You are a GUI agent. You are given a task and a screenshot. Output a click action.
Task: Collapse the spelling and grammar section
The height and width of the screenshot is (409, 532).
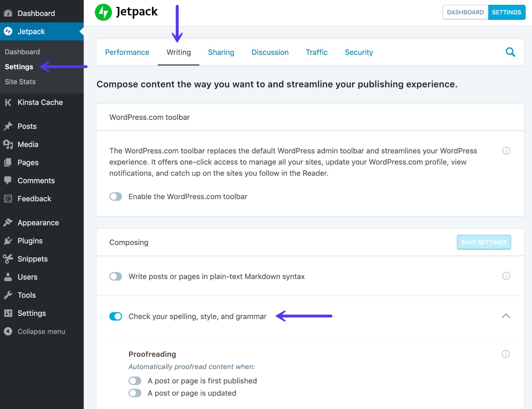coord(506,316)
